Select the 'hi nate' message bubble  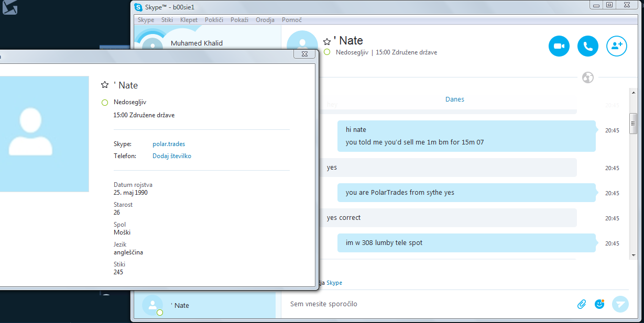coord(466,136)
